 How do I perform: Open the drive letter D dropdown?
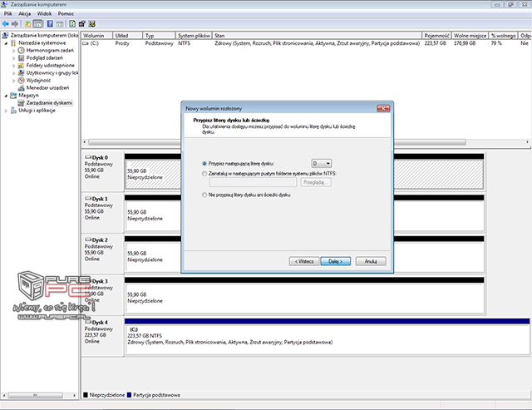pyautogui.click(x=322, y=164)
